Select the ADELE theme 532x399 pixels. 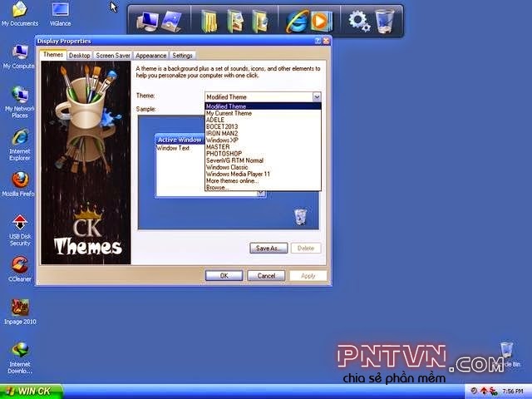pyautogui.click(x=263, y=120)
